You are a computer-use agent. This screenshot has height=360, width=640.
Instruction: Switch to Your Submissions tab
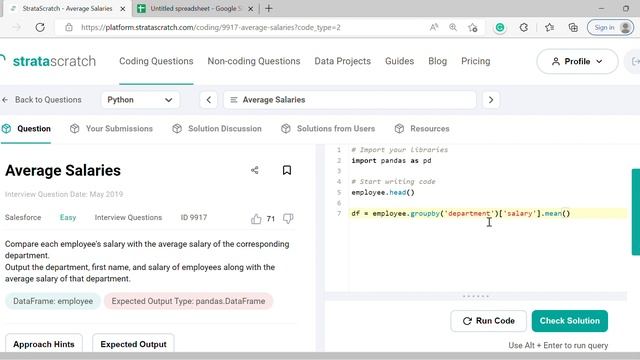click(x=111, y=129)
